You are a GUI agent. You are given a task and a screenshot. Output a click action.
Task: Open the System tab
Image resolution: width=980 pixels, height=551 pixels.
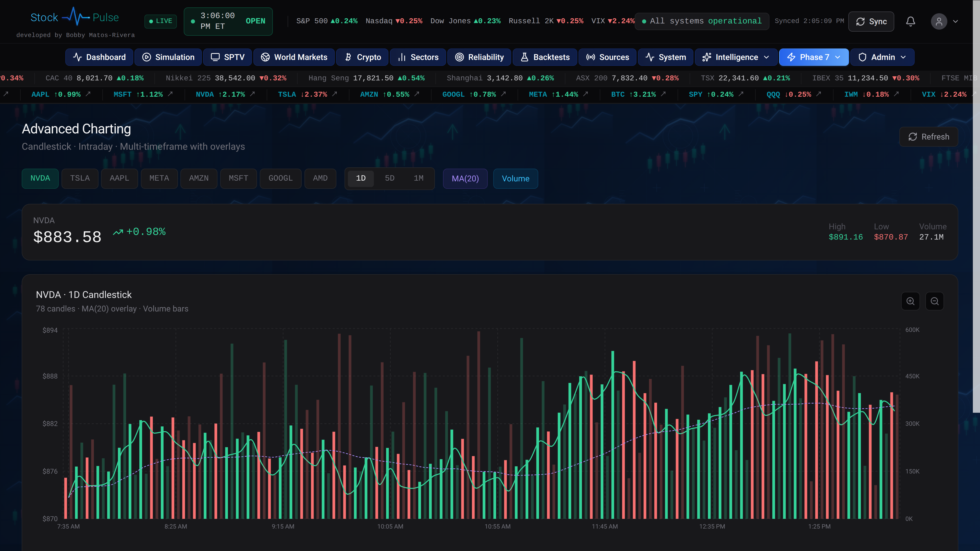pos(665,57)
